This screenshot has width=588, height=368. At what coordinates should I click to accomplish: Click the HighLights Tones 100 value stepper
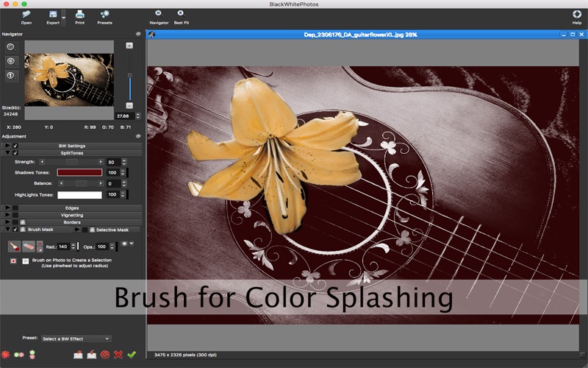point(123,194)
